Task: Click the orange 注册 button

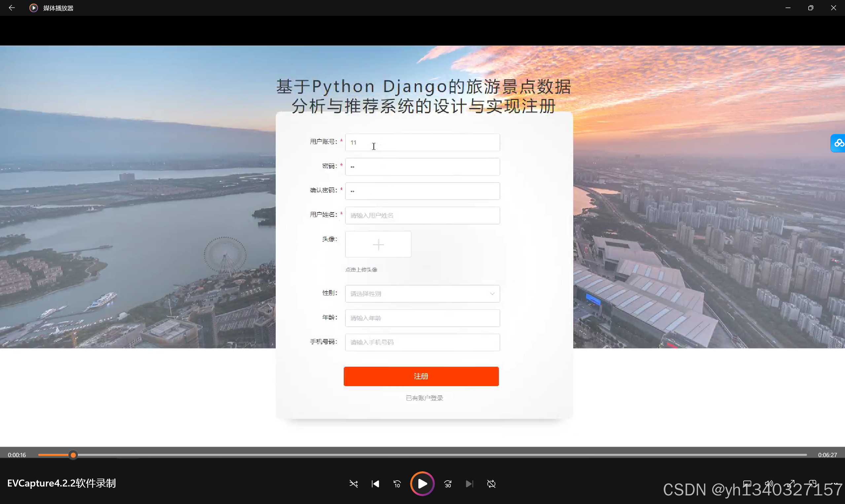Action: [421, 376]
